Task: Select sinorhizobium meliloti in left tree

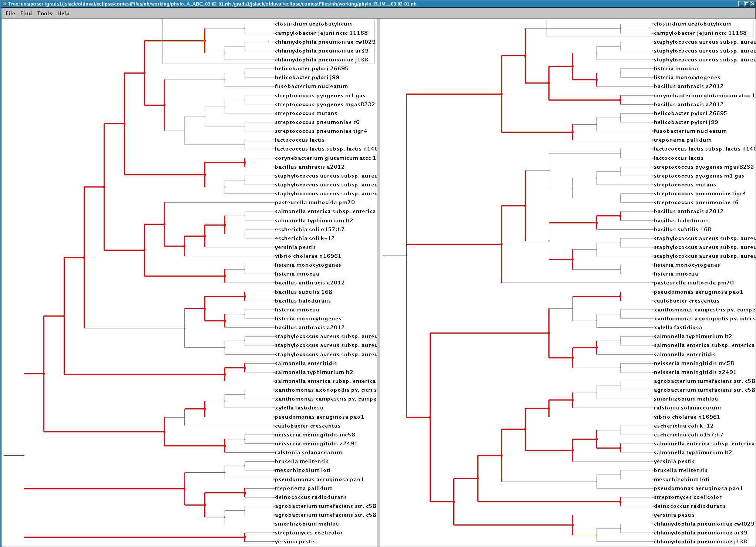Action: pos(307,524)
